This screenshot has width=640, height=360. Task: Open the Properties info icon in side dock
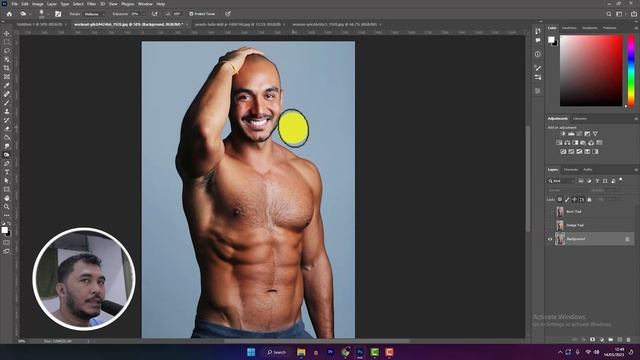pos(538,54)
